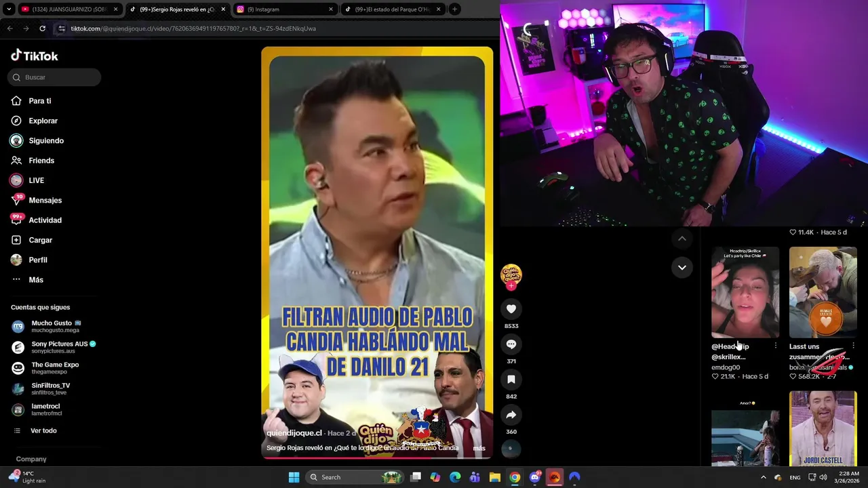Reload the TikTok page
This screenshot has height=488, width=868.
42,28
